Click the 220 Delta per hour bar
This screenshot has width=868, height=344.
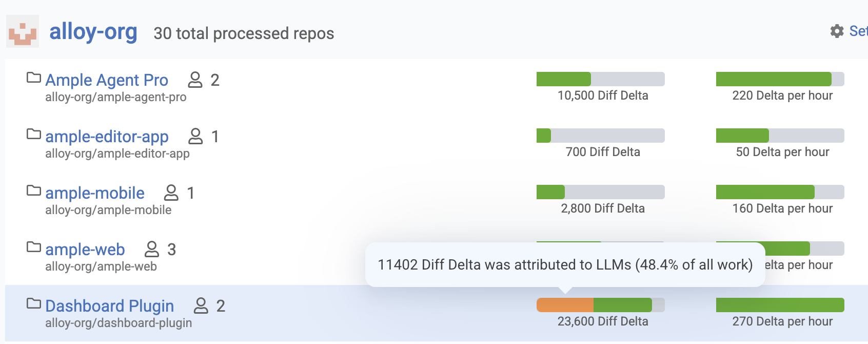[780, 79]
